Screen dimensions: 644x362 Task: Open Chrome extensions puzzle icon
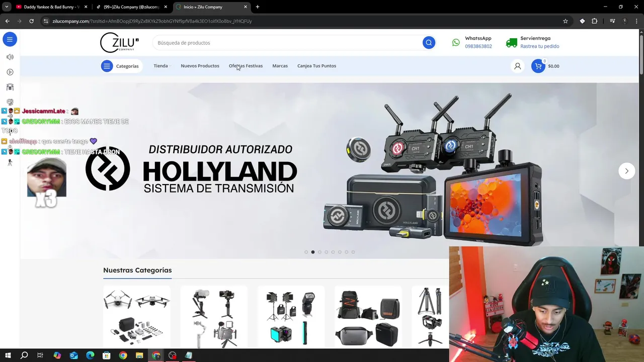pos(595,21)
